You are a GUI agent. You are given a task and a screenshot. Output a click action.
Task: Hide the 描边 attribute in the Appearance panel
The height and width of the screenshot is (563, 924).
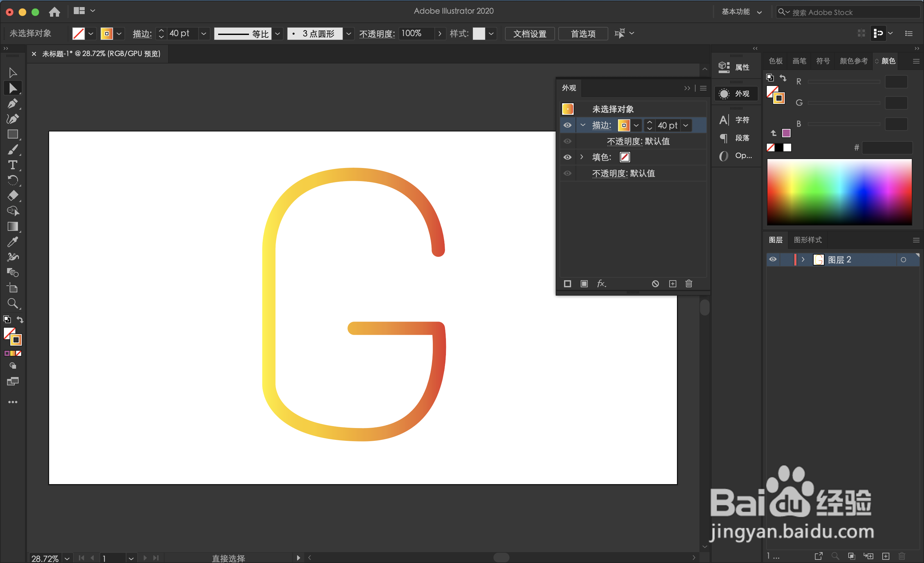click(567, 125)
